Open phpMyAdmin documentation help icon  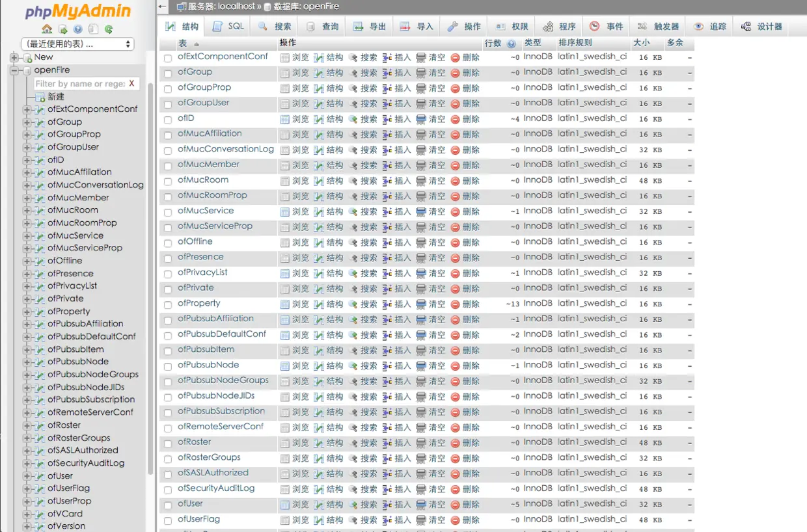click(78, 29)
